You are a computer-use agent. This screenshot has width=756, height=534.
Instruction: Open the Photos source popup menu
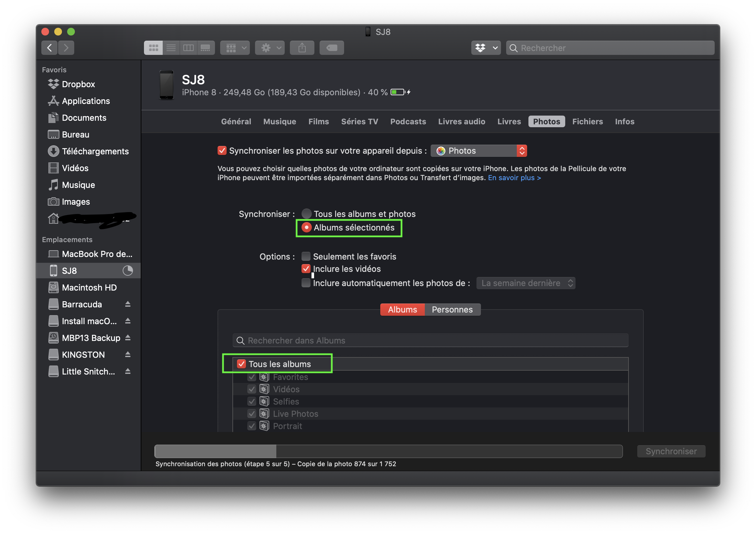coord(479,151)
